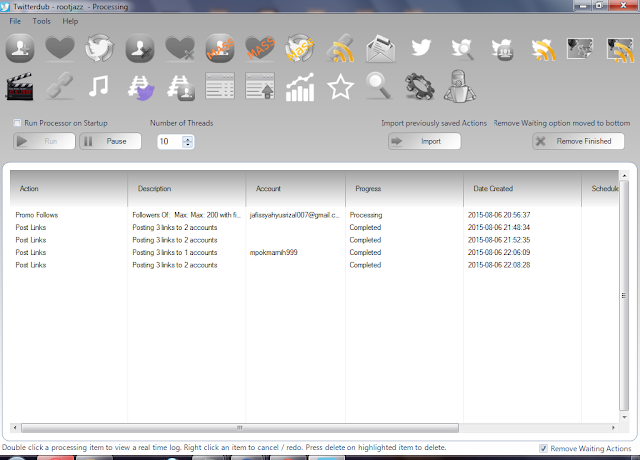
Task: Open the bar chart statistics icon
Action: pyautogui.click(x=300, y=87)
